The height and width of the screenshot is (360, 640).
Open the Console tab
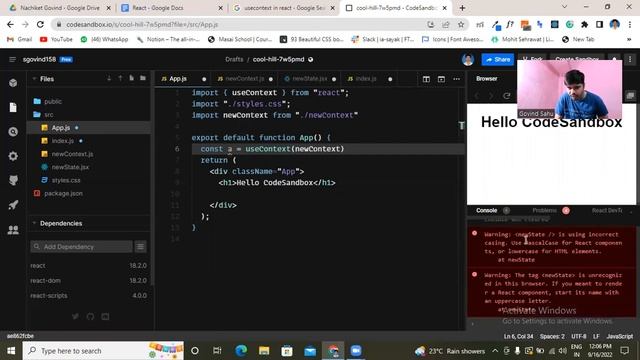click(487, 211)
